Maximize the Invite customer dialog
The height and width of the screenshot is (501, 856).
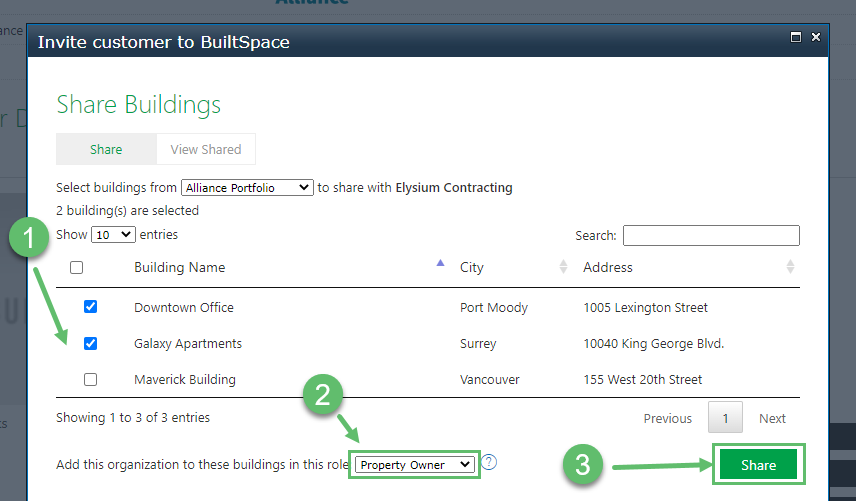(796, 37)
